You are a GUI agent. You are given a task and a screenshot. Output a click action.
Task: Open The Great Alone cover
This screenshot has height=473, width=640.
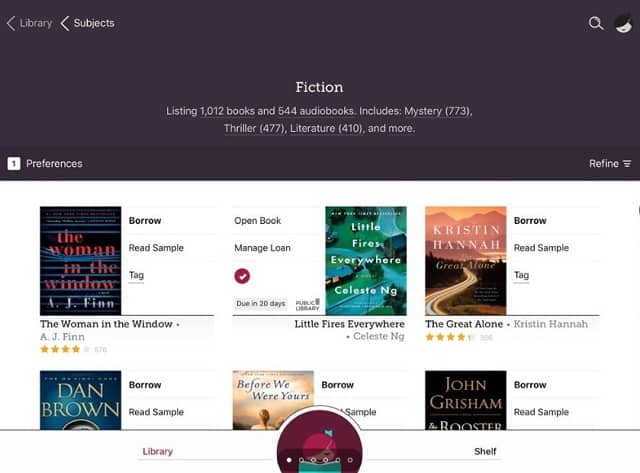pyautogui.click(x=465, y=261)
